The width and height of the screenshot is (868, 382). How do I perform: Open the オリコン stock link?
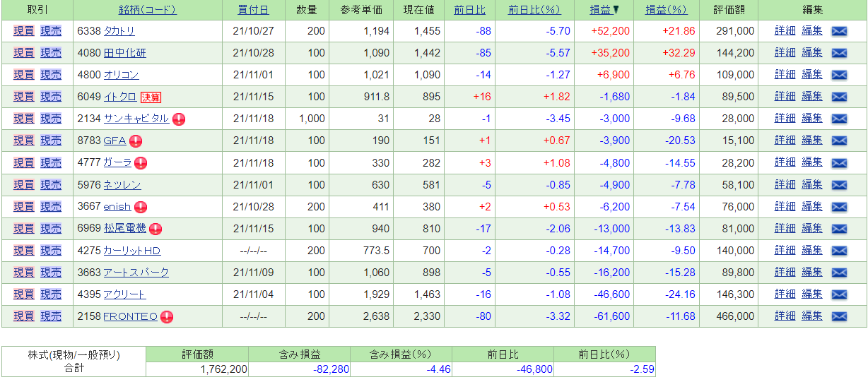121,75
